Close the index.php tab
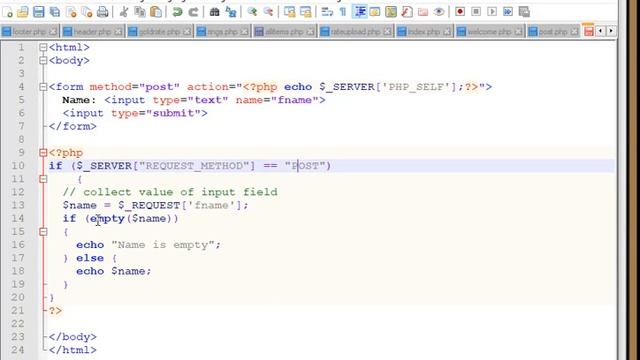The height and width of the screenshot is (360, 640). pos(447,31)
